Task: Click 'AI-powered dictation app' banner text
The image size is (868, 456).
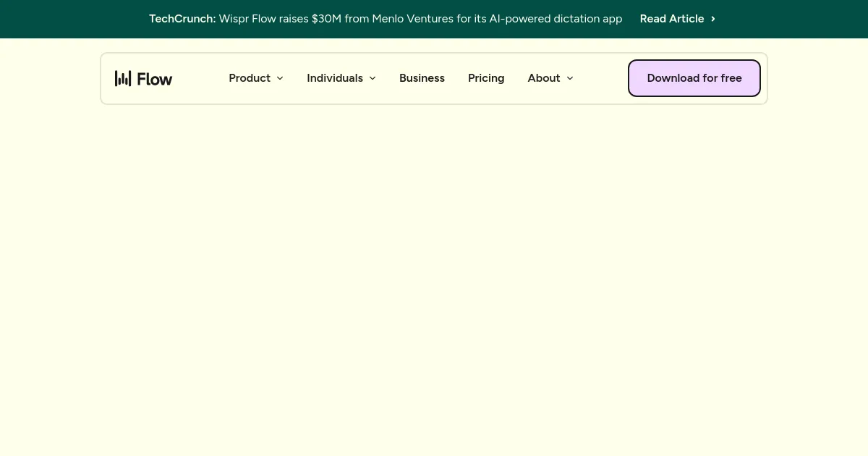Action: pyautogui.click(x=556, y=19)
